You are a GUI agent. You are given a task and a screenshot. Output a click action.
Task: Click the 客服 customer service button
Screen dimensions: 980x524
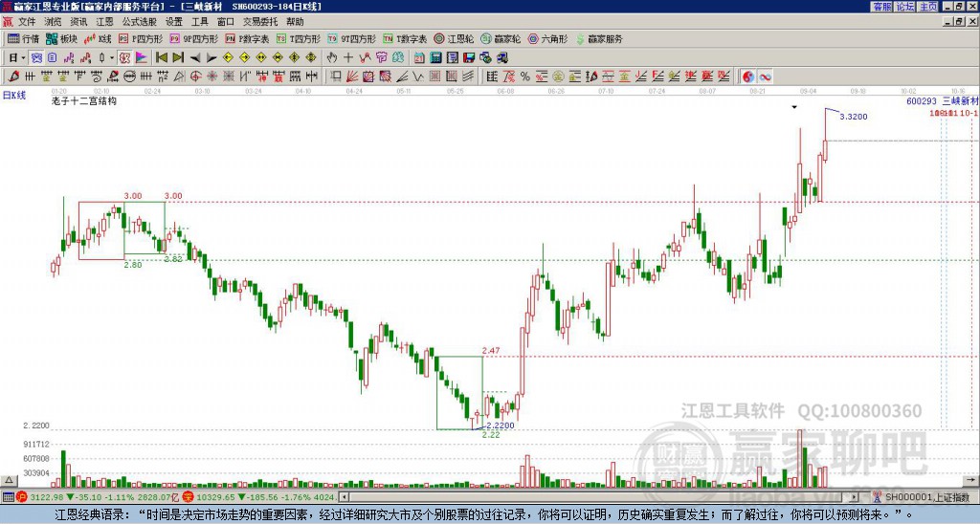[x=882, y=7]
